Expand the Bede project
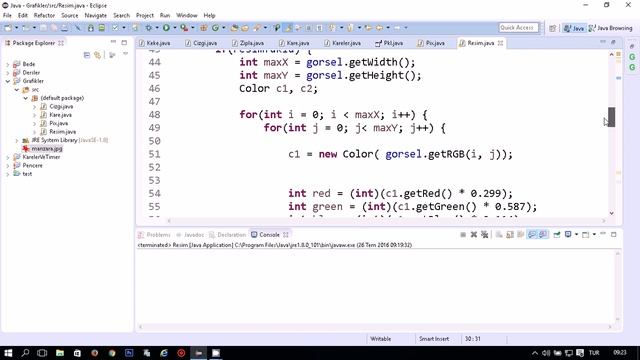The image size is (640, 360). pos(8,64)
